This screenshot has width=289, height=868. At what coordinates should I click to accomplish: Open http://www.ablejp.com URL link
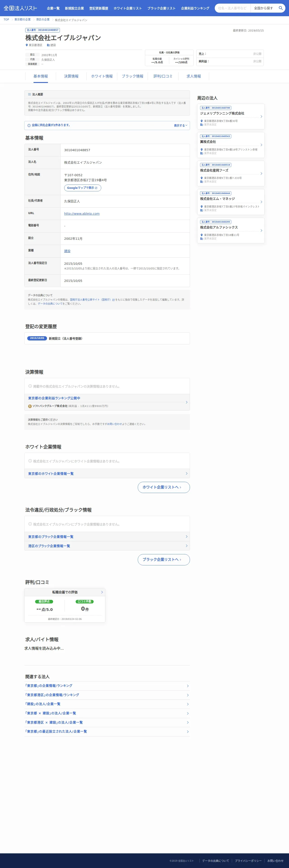[82, 214]
